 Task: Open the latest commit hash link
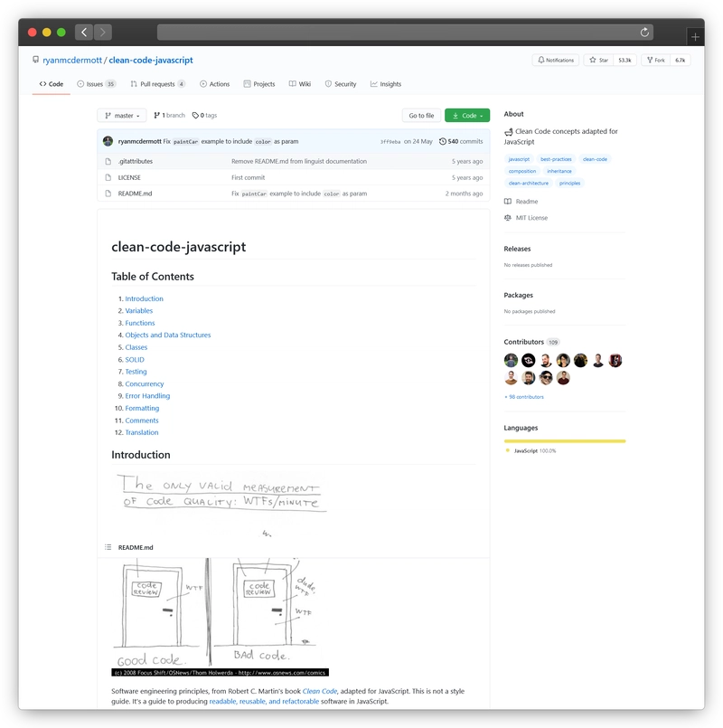390,142
